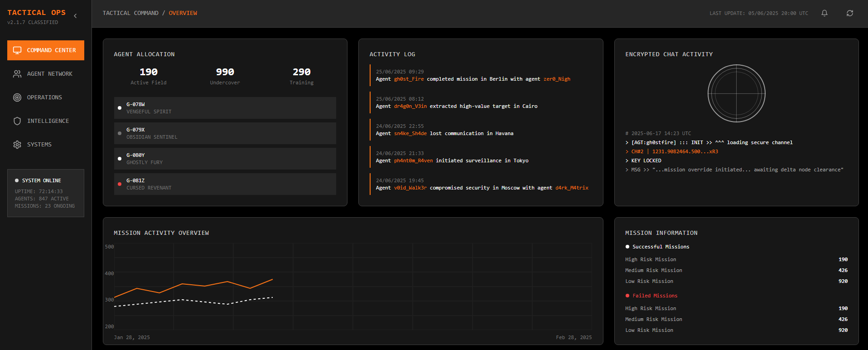Click the Successful Missions white bullet
The image size is (868, 350).
(627, 247)
